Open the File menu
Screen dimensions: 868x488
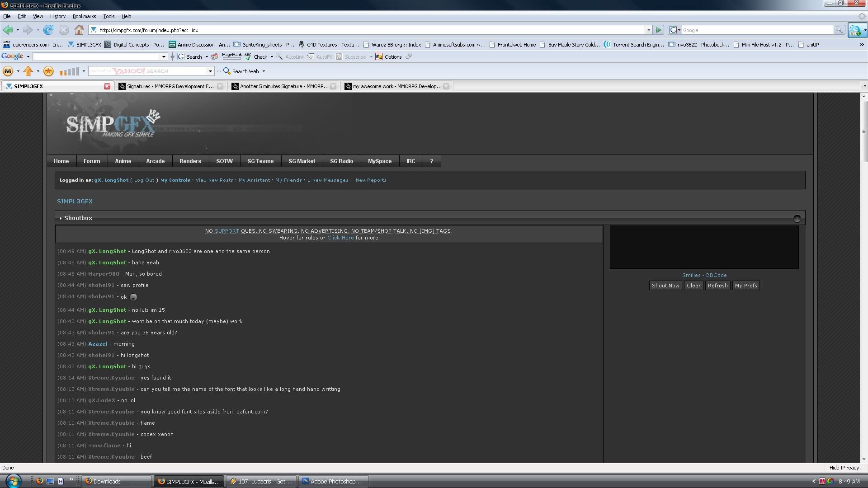click(7, 16)
